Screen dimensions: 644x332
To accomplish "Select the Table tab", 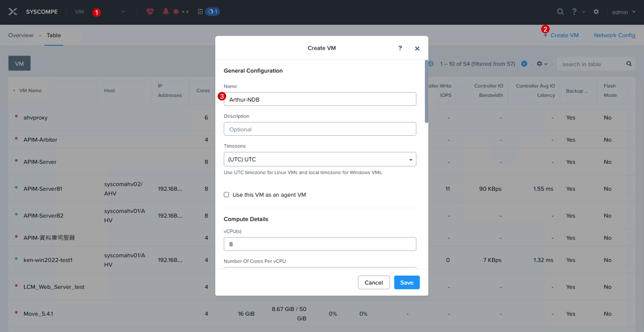I will 53,35.
